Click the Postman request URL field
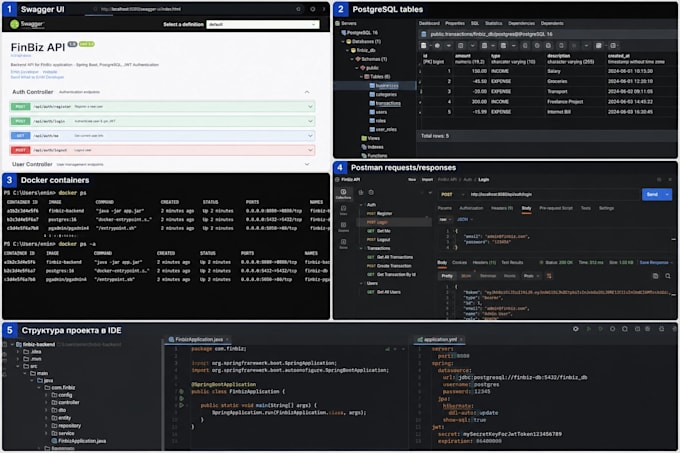680x453 pixels. (553, 195)
